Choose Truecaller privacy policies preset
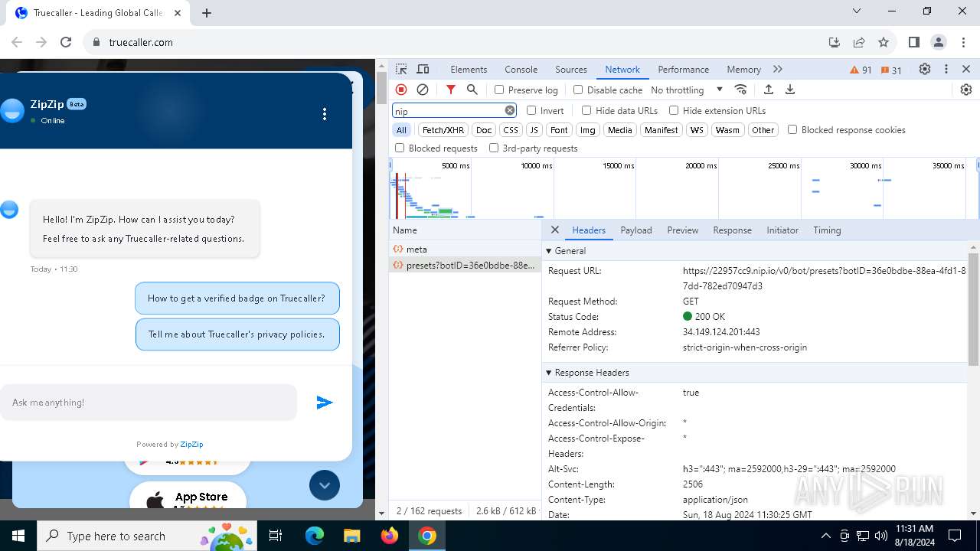 tap(237, 334)
